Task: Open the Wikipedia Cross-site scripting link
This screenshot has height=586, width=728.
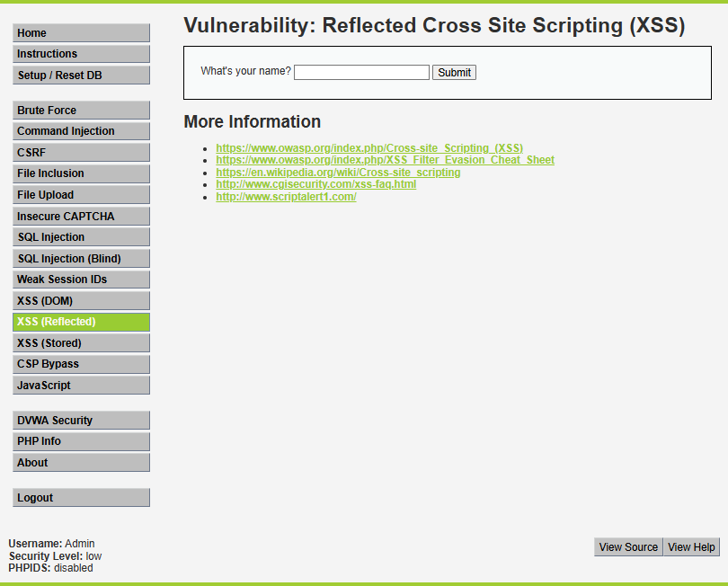Action: click(x=338, y=173)
